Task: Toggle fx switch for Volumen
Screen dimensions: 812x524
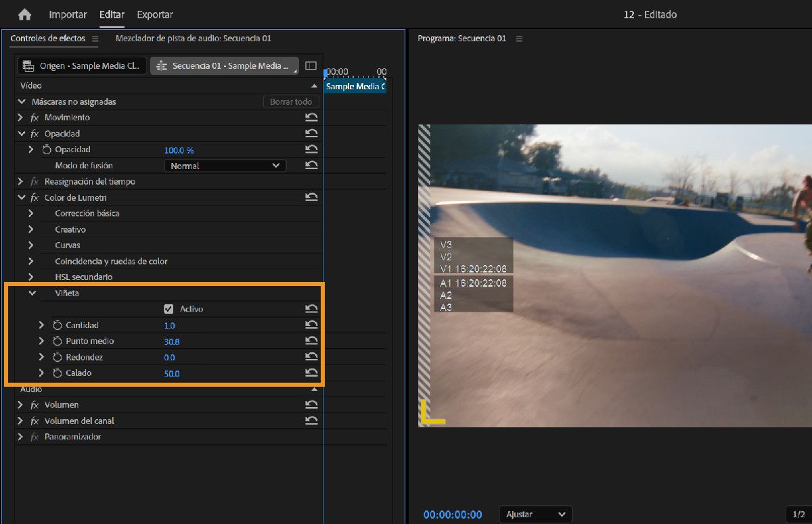Action: 35,405
